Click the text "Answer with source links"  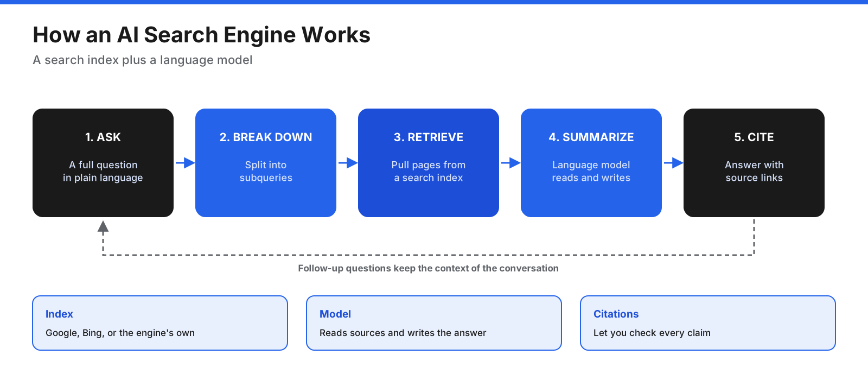[x=754, y=172]
